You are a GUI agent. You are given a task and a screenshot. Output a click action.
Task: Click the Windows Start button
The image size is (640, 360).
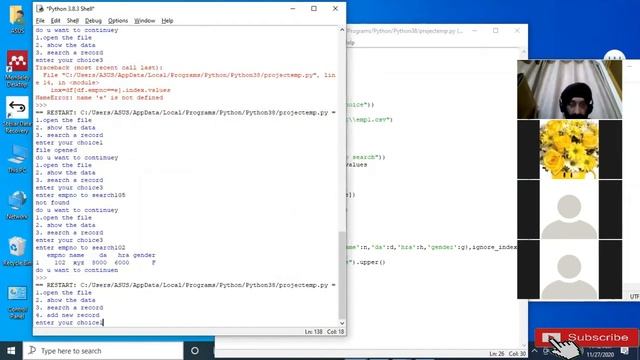(x=11, y=351)
